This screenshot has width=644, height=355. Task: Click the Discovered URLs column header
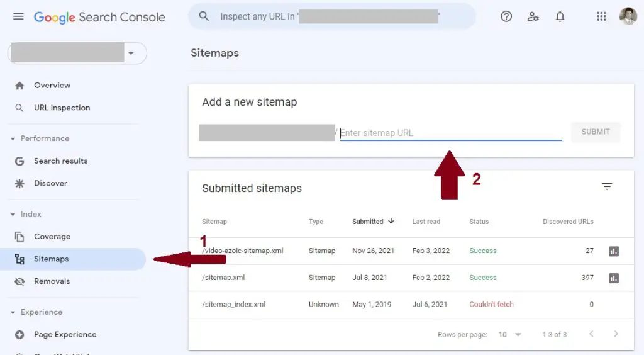pos(568,222)
